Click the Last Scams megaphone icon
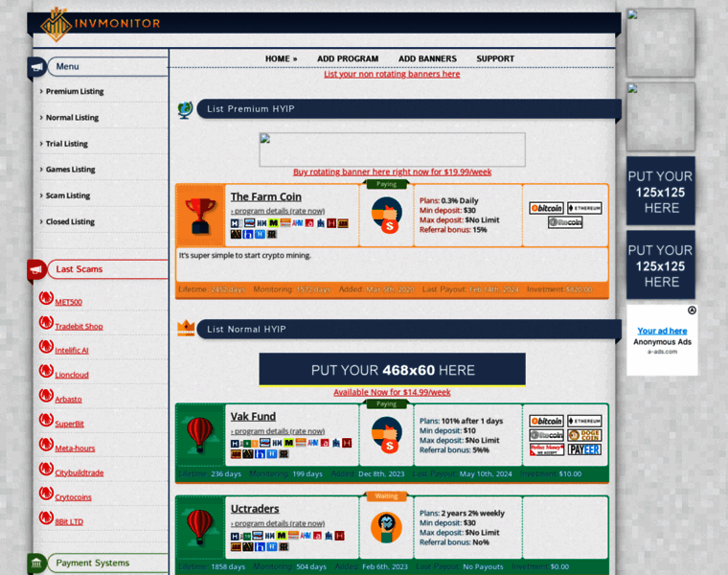 pos(36,270)
